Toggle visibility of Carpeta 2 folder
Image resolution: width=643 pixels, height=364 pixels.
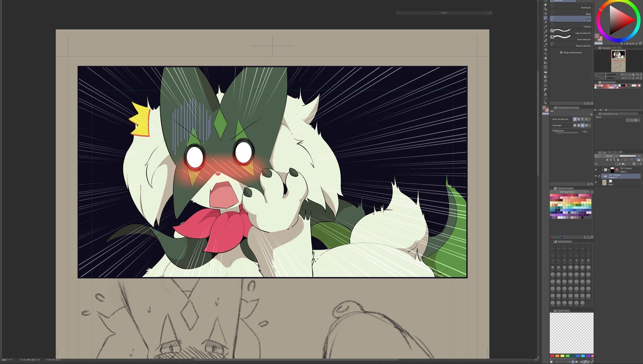pyautogui.click(x=596, y=176)
